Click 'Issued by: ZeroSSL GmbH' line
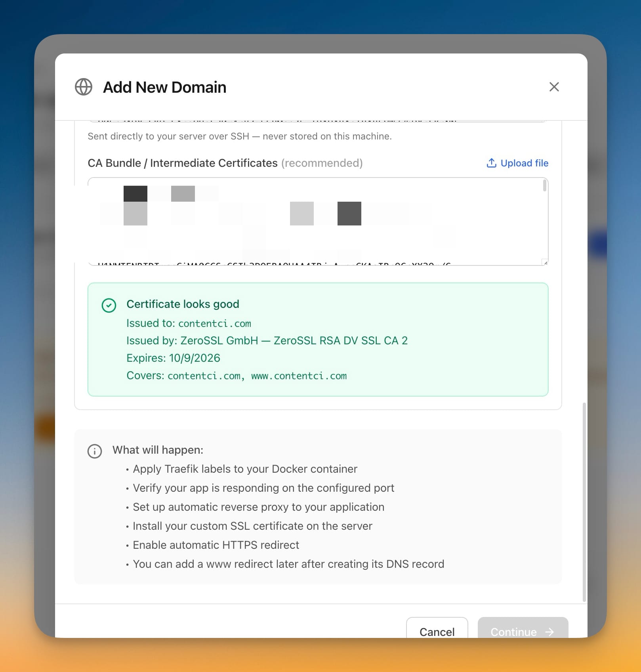Screen dimensions: 641x672 pyautogui.click(x=267, y=340)
